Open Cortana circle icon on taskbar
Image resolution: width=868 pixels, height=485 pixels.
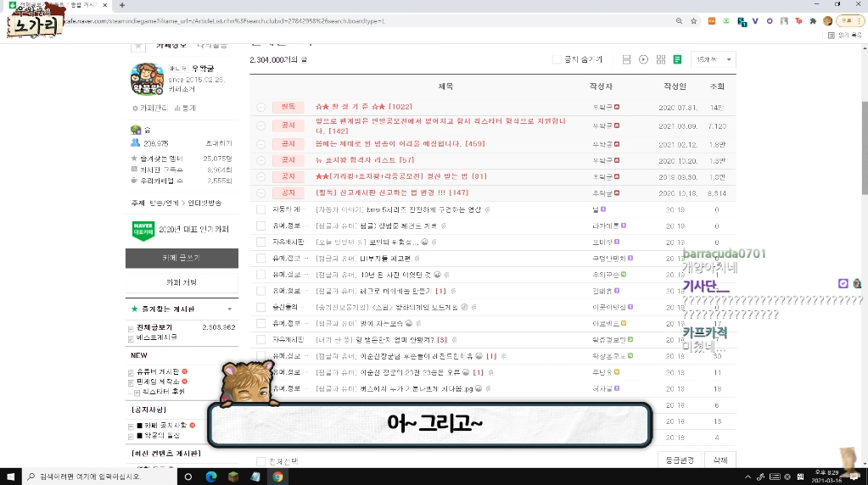tap(188, 477)
